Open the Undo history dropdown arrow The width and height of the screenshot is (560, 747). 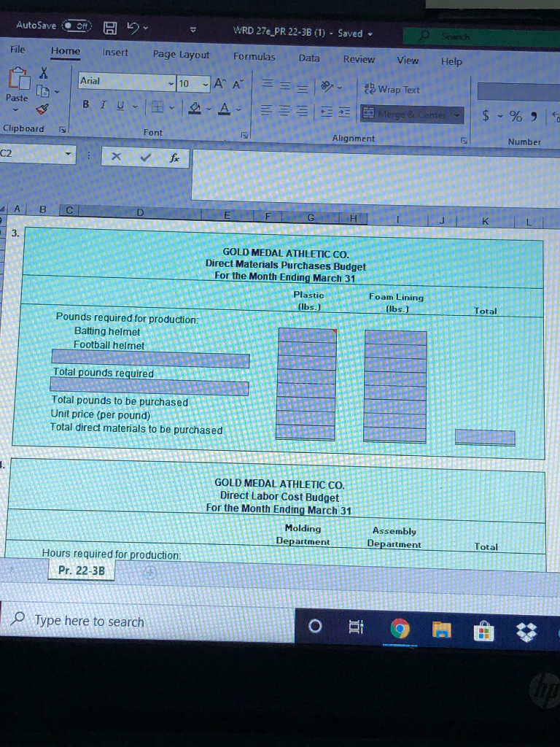pyautogui.click(x=145, y=29)
